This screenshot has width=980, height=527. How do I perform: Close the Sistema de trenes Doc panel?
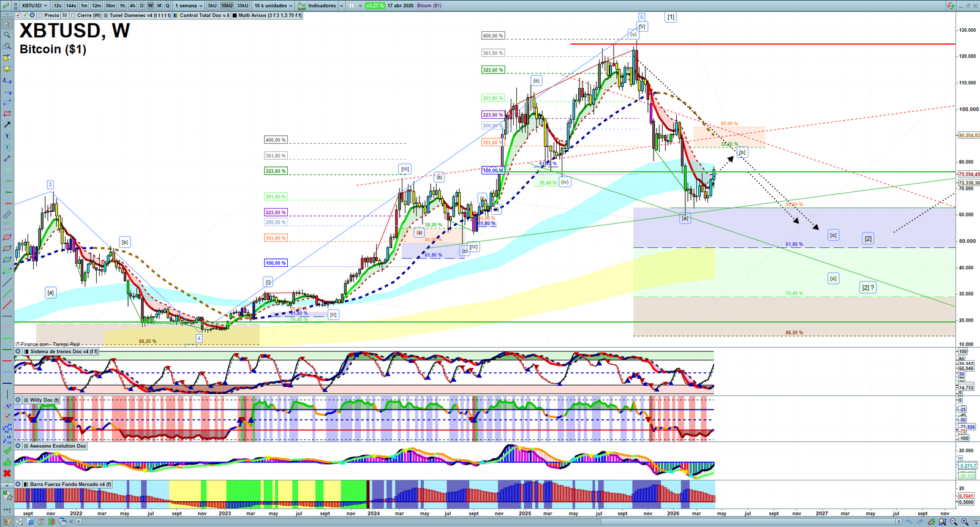coord(18,351)
